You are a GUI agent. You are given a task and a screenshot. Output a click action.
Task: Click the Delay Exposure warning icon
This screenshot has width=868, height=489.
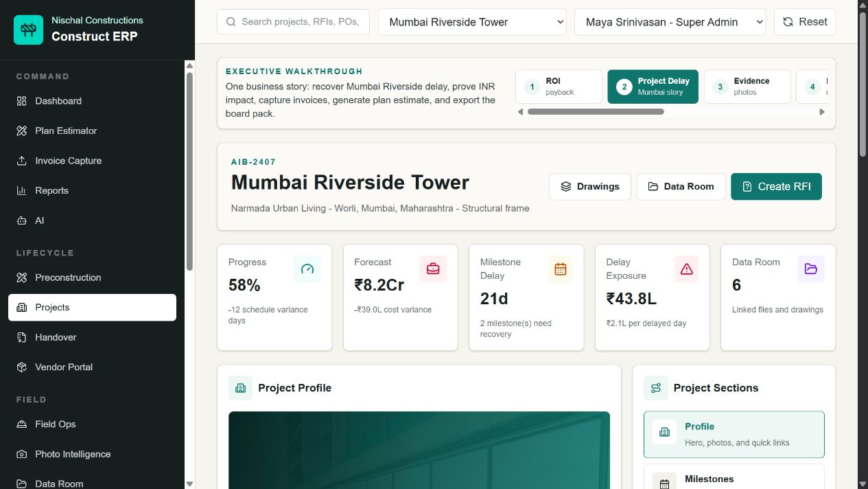click(686, 269)
